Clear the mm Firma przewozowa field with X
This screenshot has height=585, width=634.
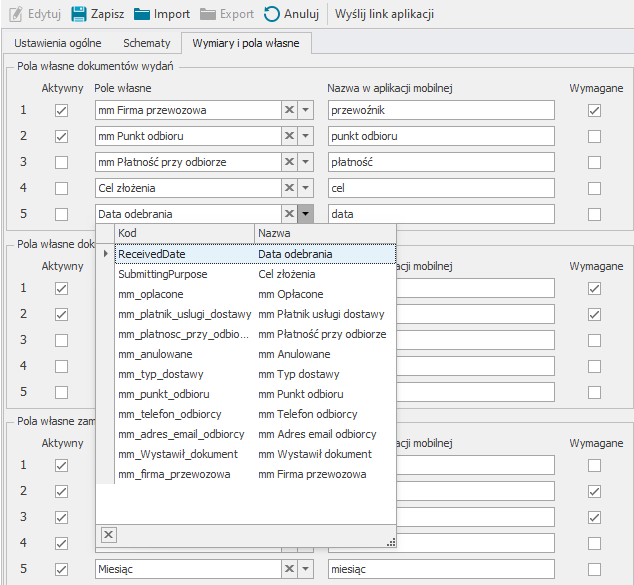click(288, 110)
